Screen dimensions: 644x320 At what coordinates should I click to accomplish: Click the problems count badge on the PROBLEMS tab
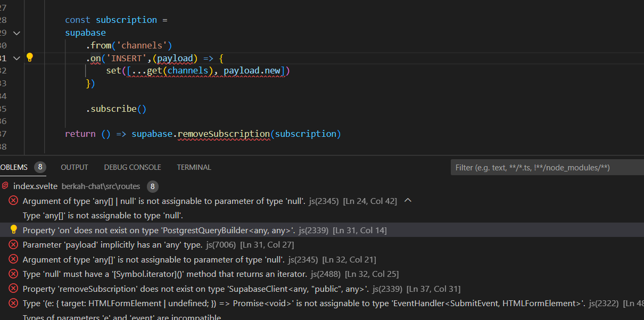click(x=40, y=167)
